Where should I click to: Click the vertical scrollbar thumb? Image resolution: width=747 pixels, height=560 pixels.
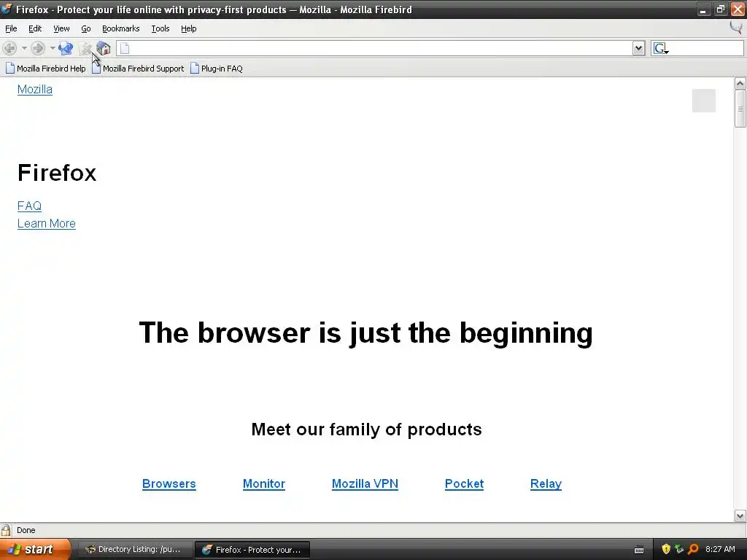[740, 109]
